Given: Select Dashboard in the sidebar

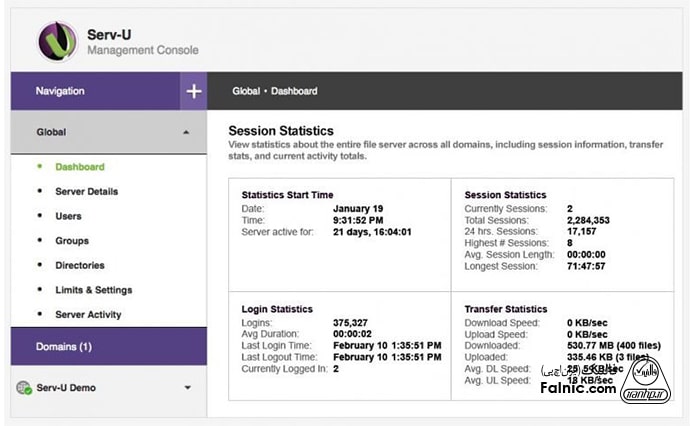Looking at the screenshot, I should click(x=79, y=167).
